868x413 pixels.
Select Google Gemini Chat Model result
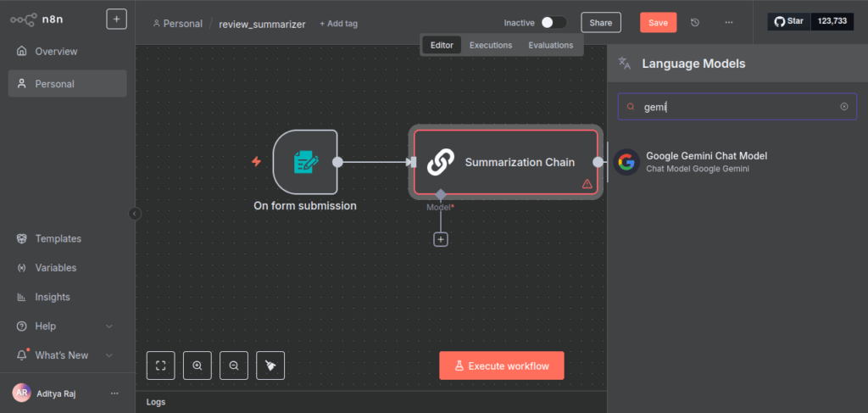705,161
